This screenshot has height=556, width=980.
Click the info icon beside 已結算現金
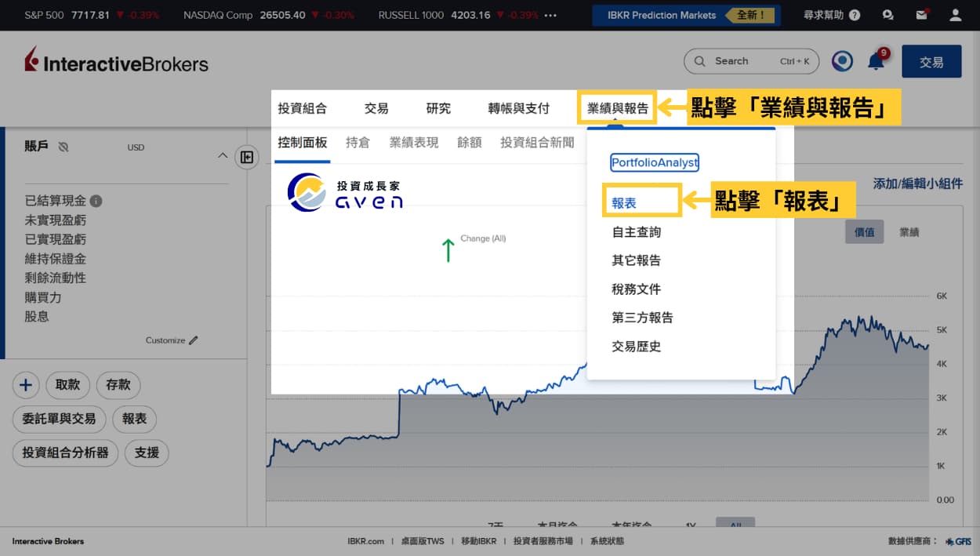(96, 201)
